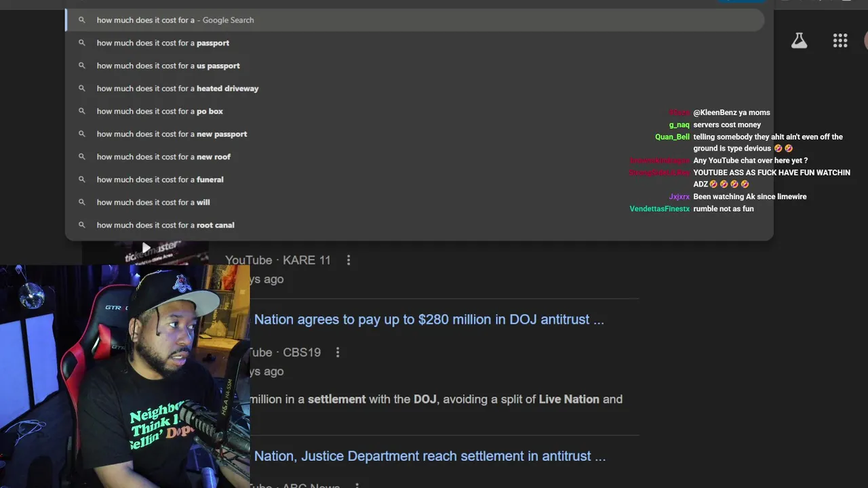The width and height of the screenshot is (868, 488).
Task: Click chat message 'servers cost money'
Action: [727, 125]
